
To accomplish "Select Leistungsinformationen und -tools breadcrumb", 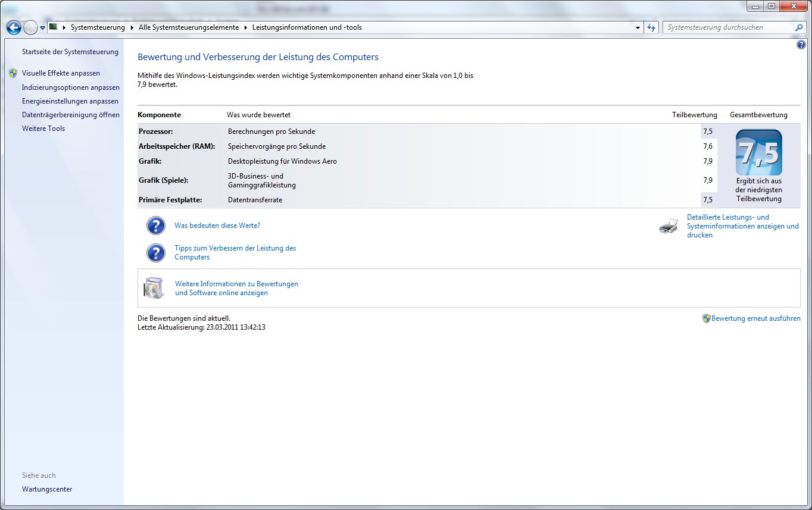I will pyautogui.click(x=307, y=27).
